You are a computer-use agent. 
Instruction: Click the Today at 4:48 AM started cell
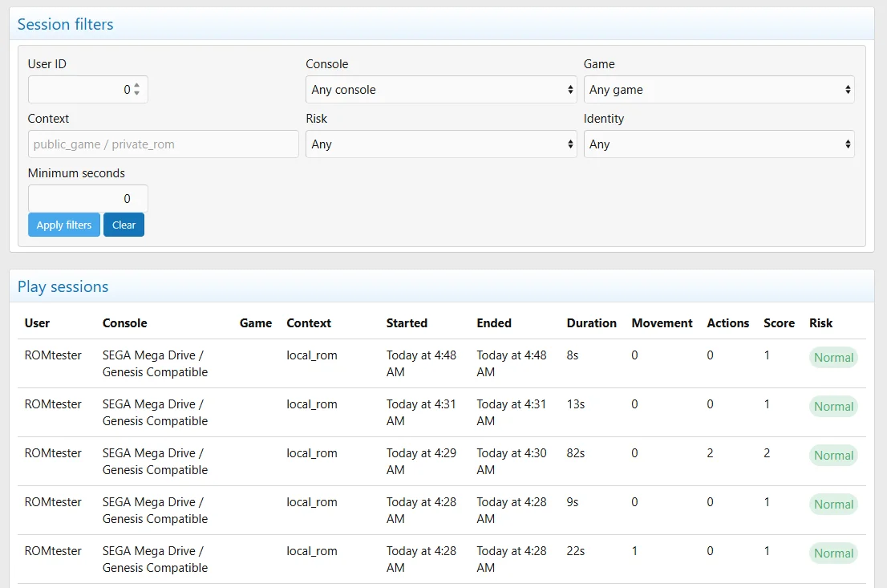[x=421, y=363]
